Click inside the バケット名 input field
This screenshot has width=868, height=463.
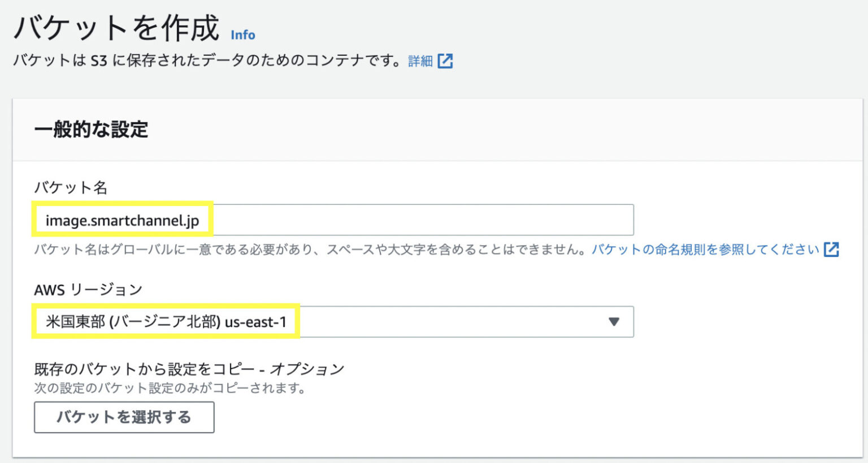click(x=396, y=220)
